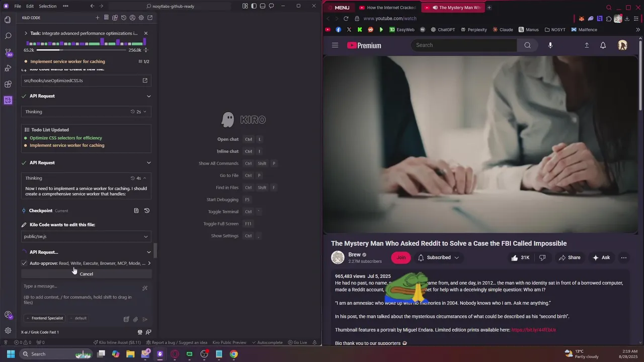
Task: Click the YouTube Search field
Action: click(x=464, y=45)
